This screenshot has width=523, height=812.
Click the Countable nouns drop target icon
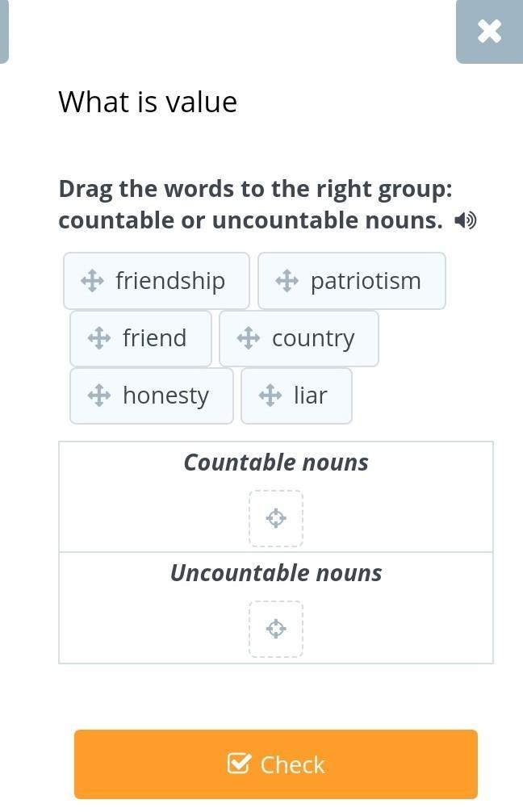tap(276, 518)
